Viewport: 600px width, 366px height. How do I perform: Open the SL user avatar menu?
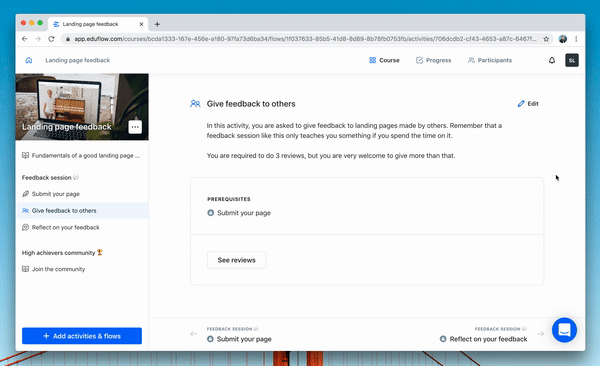(x=572, y=60)
